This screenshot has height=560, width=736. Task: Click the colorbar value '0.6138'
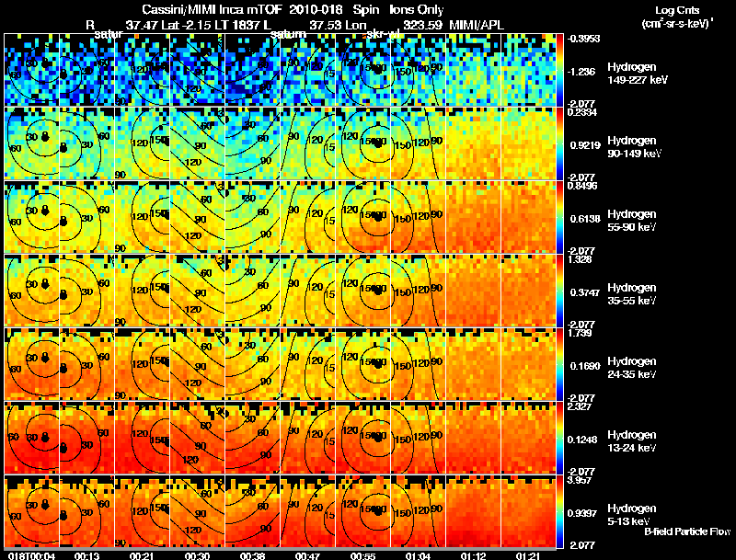point(585,219)
